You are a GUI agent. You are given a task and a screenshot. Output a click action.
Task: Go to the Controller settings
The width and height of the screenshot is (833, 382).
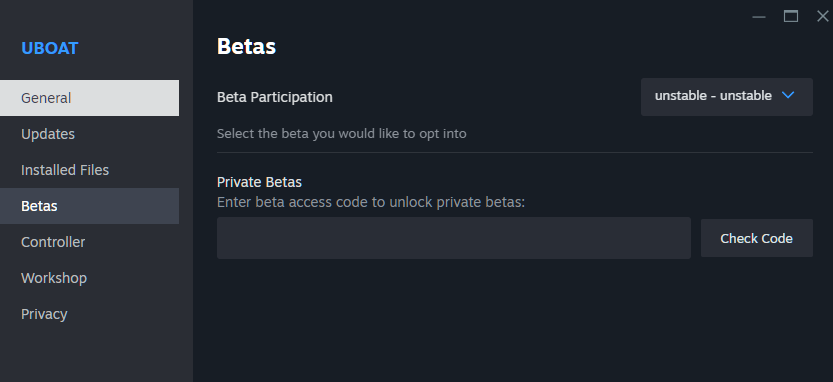pyautogui.click(x=89, y=242)
